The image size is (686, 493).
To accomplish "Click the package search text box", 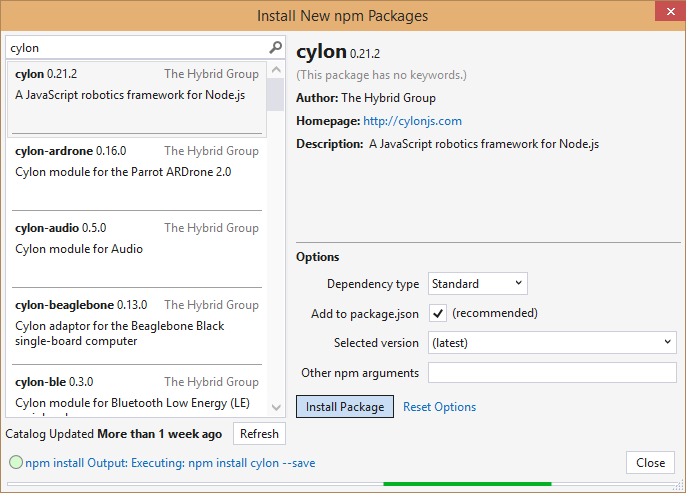I will point(137,48).
